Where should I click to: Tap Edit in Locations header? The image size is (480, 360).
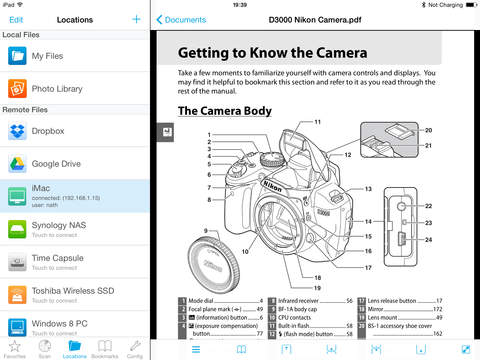16,20
